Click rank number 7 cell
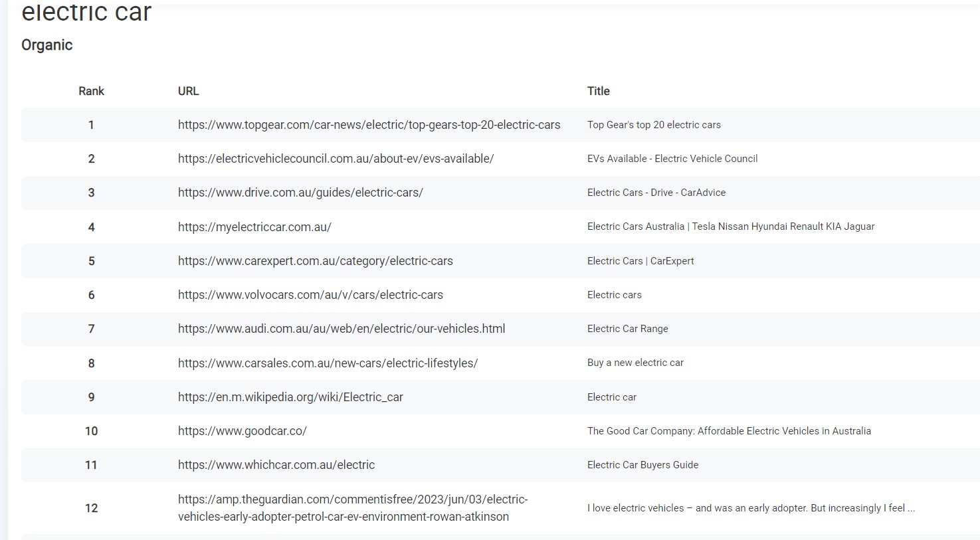The width and height of the screenshot is (980, 540). (91, 329)
